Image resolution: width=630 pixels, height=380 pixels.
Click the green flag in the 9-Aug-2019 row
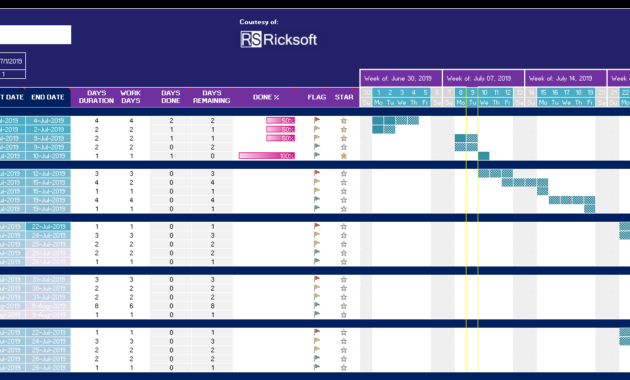[317, 315]
